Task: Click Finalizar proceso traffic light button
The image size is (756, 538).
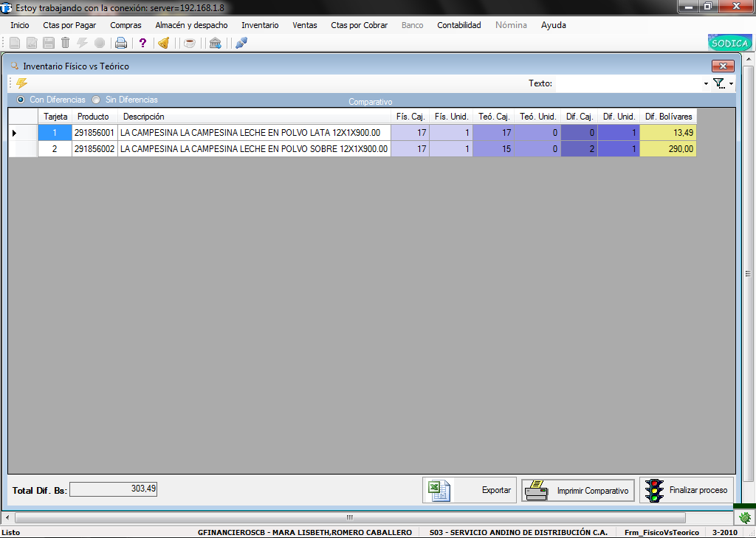Action: pyautogui.click(x=687, y=490)
